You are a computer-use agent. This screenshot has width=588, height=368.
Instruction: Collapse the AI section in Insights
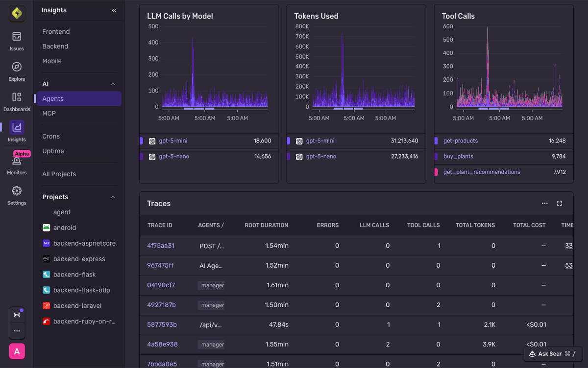point(113,83)
